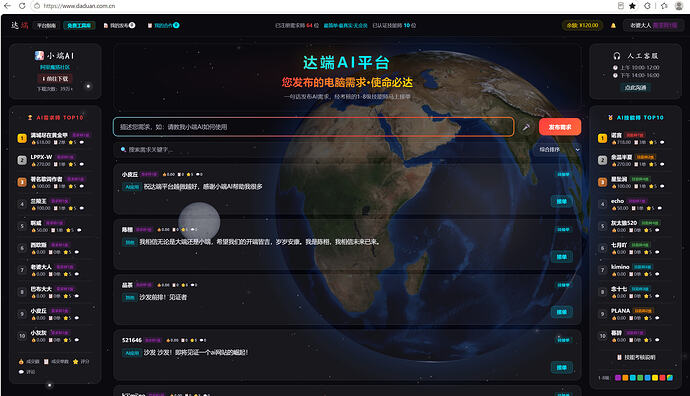Click the 达端AI平台 main title
Viewport: 690px width, 396px height.
(346, 62)
